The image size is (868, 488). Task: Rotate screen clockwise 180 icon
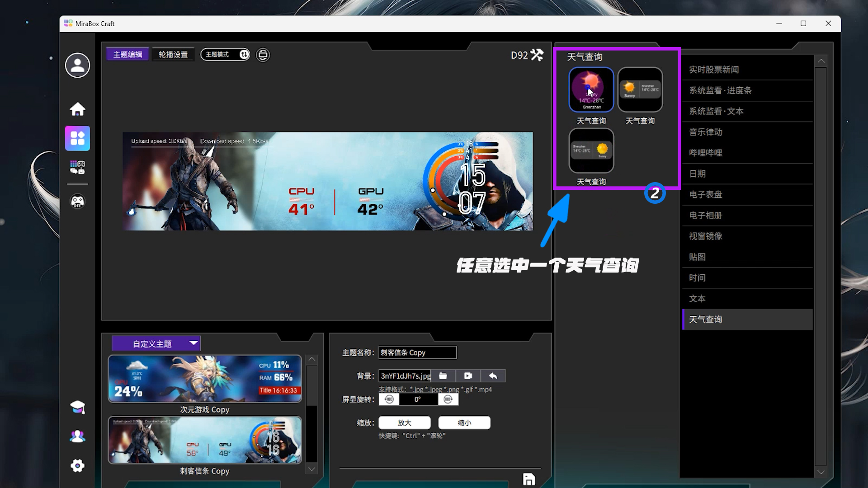tap(448, 399)
